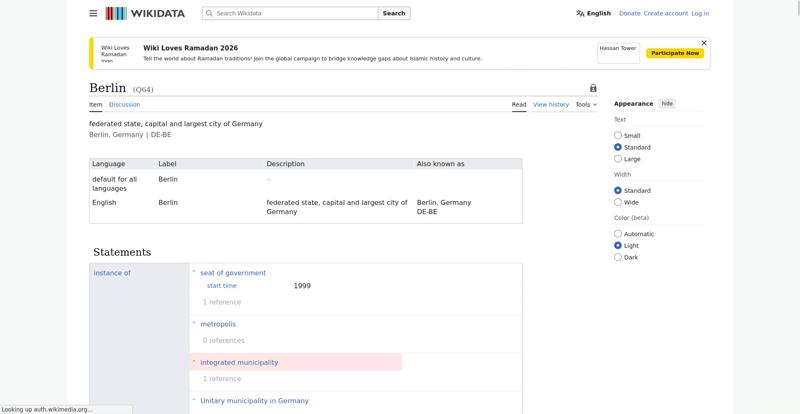Collapse the seat of government statement arrow

(194, 272)
